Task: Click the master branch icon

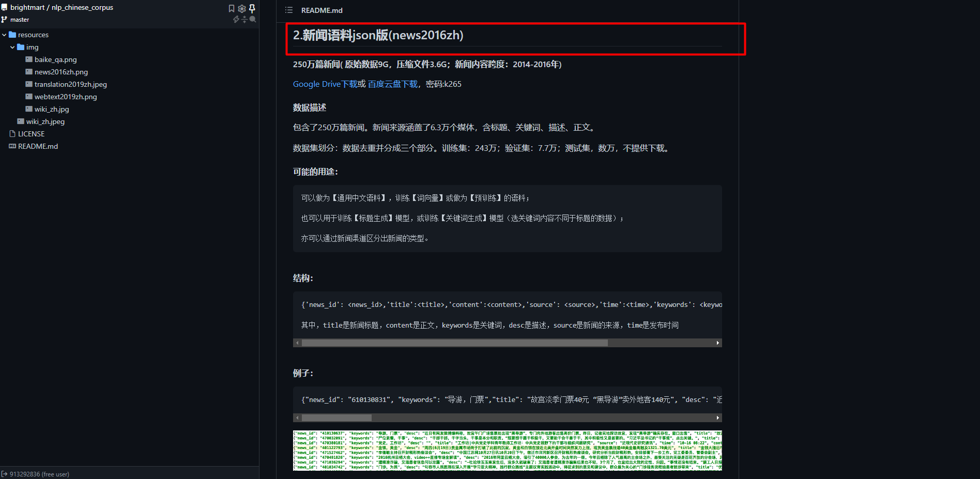Action: (x=4, y=20)
